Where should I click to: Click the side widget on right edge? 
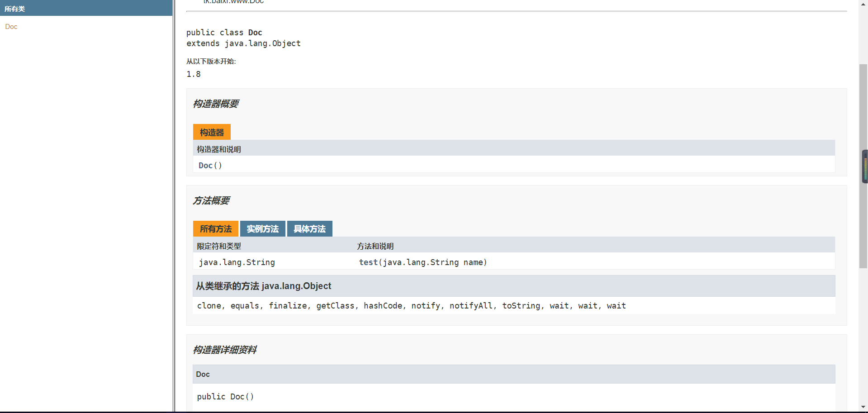tap(865, 166)
